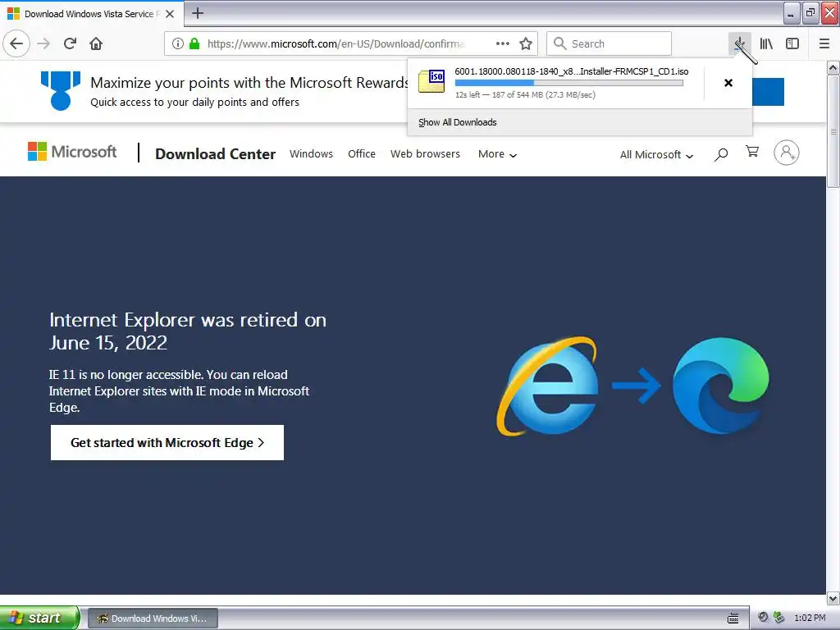The image size is (840, 630).
Task: Open site search magnifier icon
Action: 720,154
